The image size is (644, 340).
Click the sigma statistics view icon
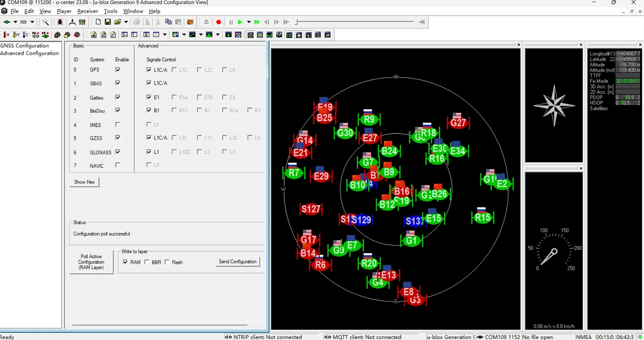tap(146, 35)
